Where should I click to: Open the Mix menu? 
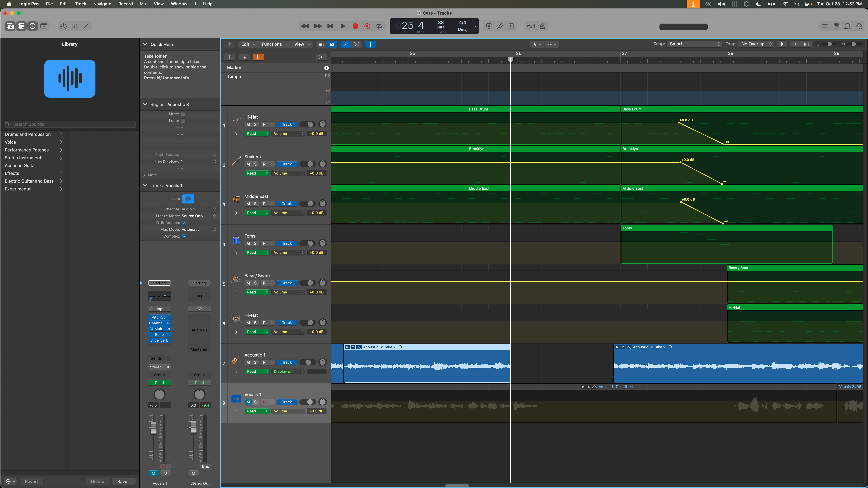[143, 4]
